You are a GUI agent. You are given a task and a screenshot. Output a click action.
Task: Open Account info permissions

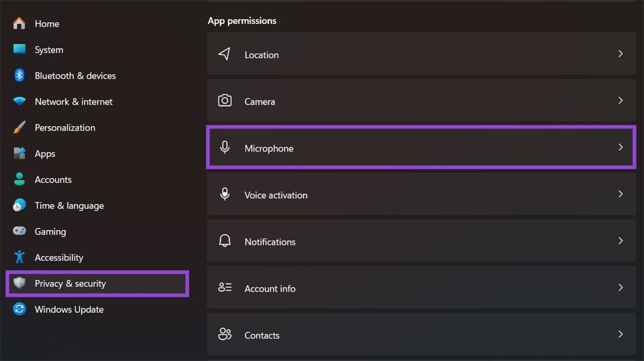click(421, 288)
